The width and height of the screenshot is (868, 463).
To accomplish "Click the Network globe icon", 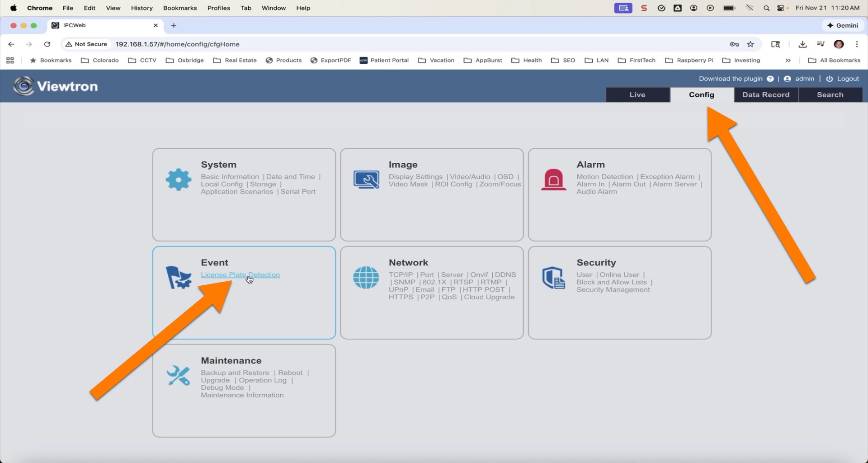I will click(366, 277).
